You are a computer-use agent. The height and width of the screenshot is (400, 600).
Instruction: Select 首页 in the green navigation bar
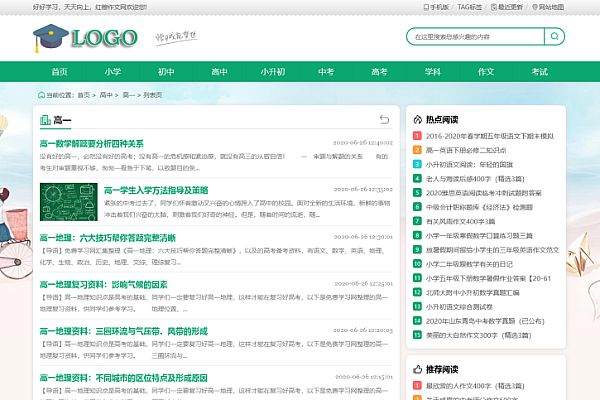[x=59, y=72]
